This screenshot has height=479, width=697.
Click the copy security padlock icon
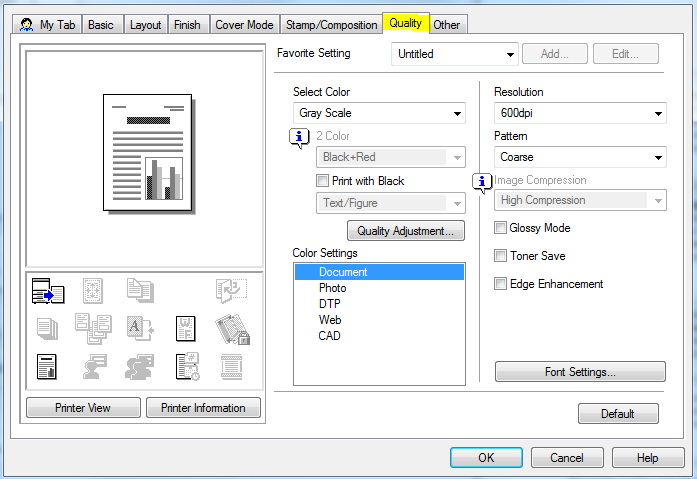point(232,328)
